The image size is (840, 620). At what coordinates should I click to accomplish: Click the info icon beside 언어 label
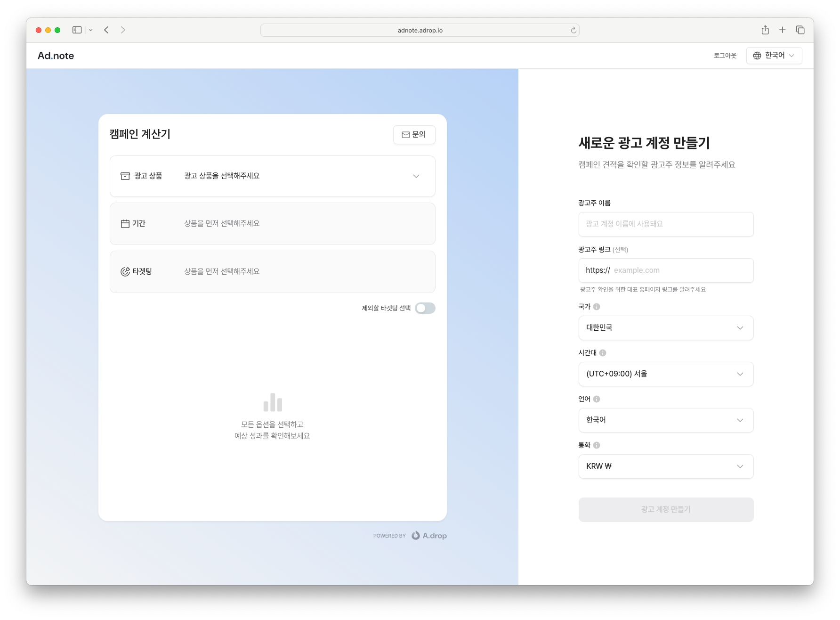(x=597, y=399)
